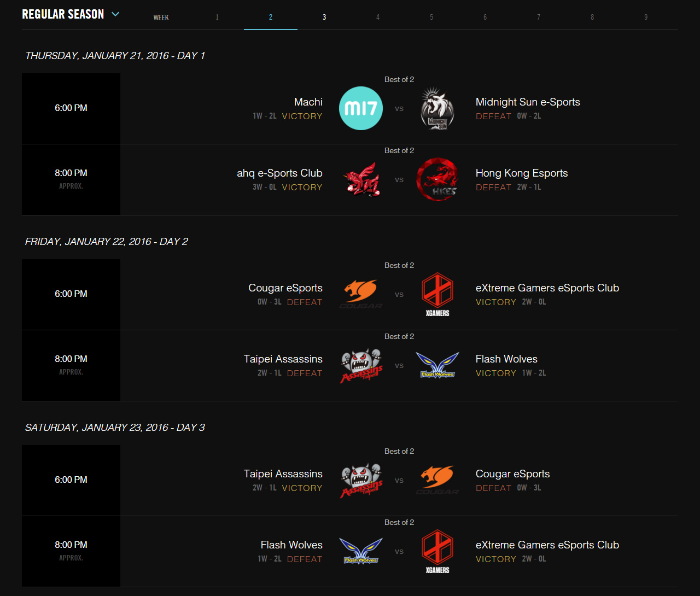The image size is (700, 596).
Task: Click the ahq e-Sports Club logo
Action: click(x=361, y=179)
